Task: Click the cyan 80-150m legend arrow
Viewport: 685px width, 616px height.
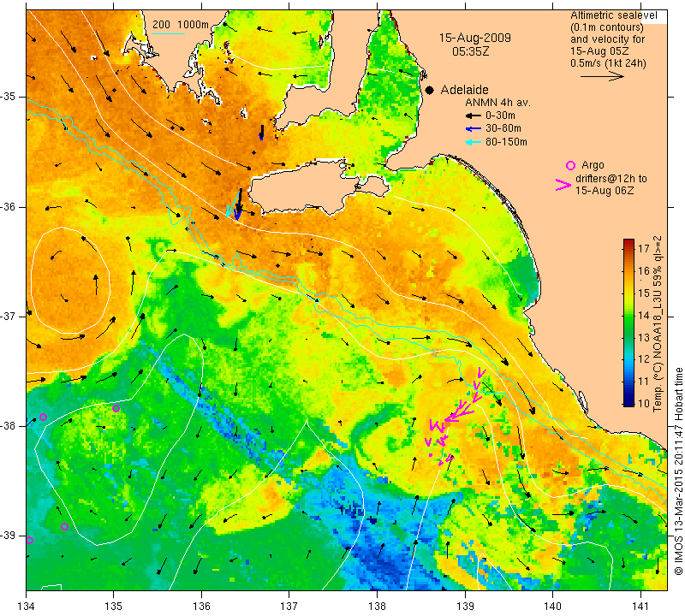Action: tap(474, 142)
